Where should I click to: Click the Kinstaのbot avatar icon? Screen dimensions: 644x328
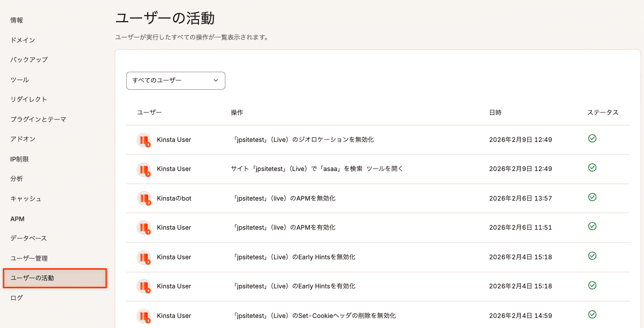144,198
